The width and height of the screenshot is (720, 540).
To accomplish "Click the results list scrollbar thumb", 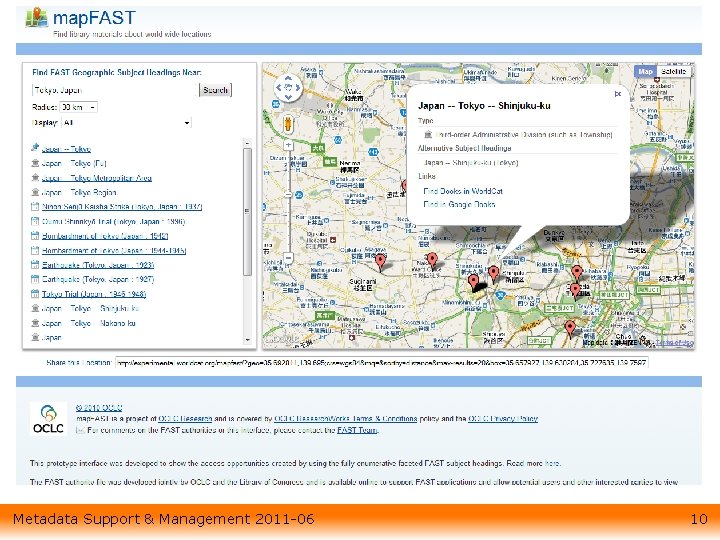I will pos(248,212).
